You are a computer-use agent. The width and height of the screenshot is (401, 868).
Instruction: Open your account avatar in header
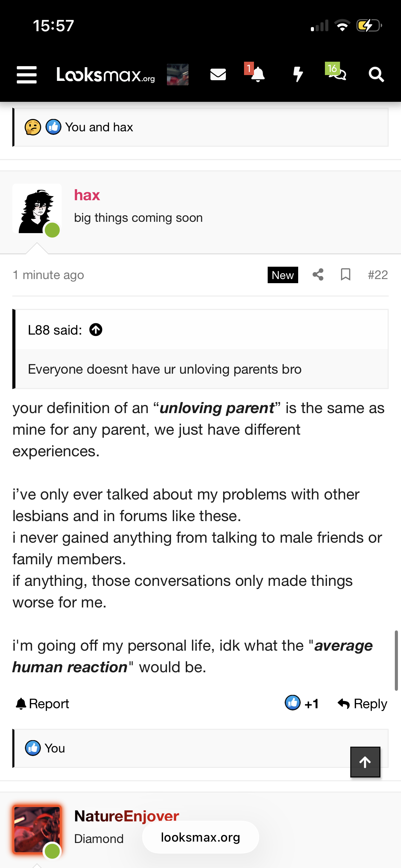click(178, 74)
